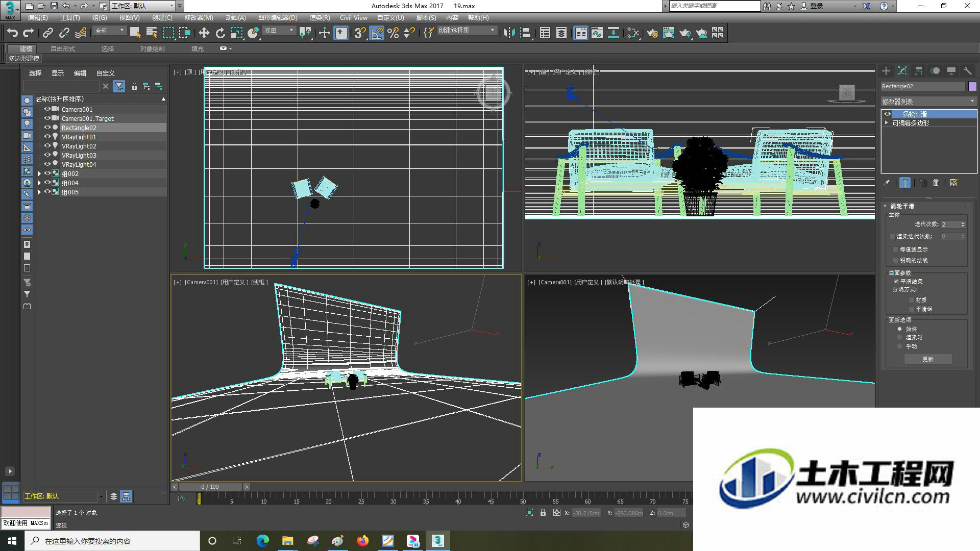Click the Windows Start button

[x=12, y=541]
